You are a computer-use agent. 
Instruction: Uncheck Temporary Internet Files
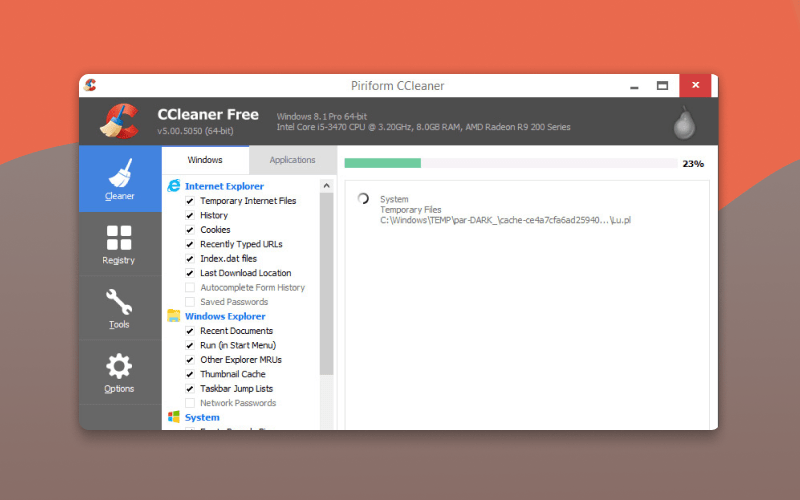190,201
